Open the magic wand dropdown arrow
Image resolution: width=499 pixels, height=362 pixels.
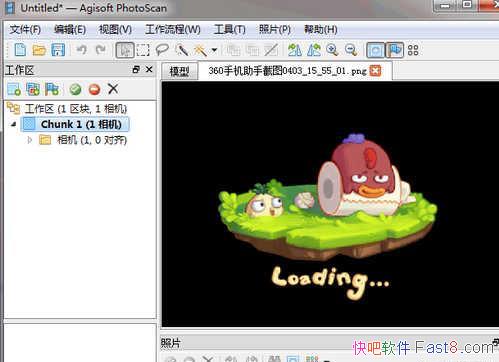pyautogui.click(x=214, y=50)
